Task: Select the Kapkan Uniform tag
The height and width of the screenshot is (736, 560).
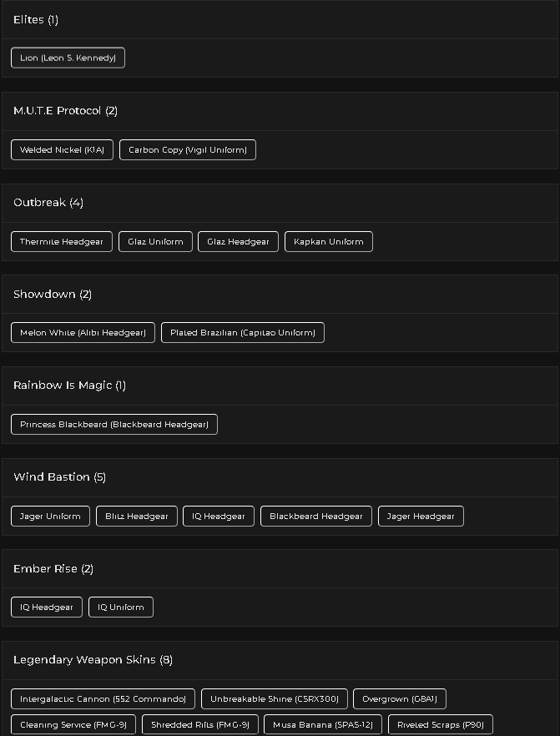Action: coord(329,242)
